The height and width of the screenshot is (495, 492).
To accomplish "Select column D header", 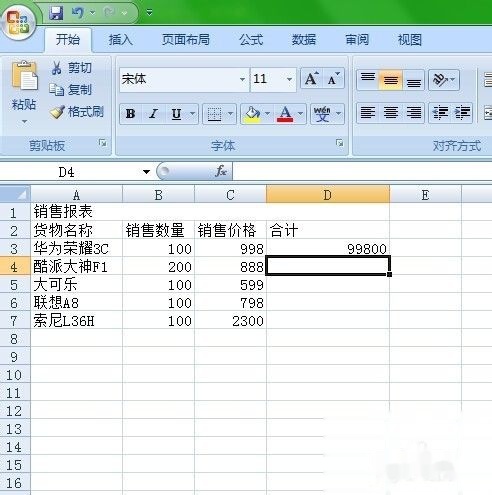I will tap(328, 194).
